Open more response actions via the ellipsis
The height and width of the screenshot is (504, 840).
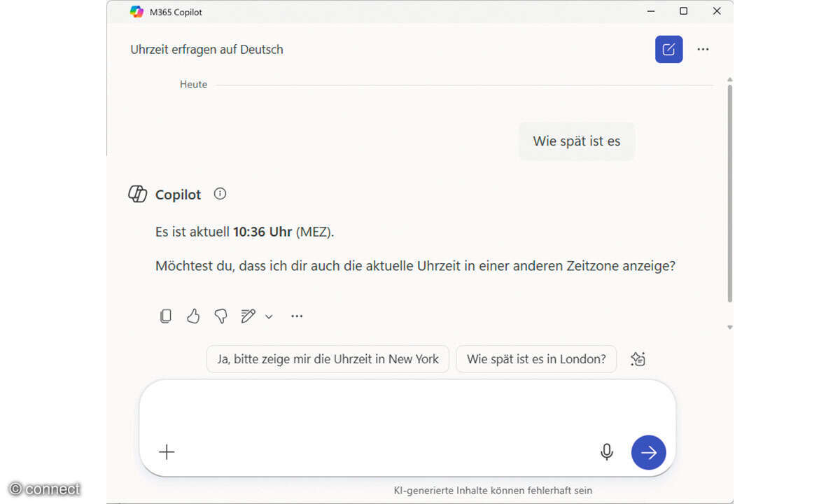coord(296,316)
